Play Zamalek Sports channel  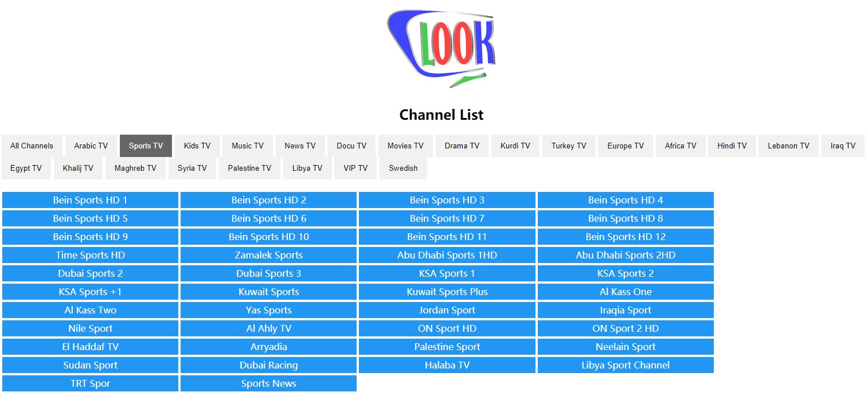point(268,255)
